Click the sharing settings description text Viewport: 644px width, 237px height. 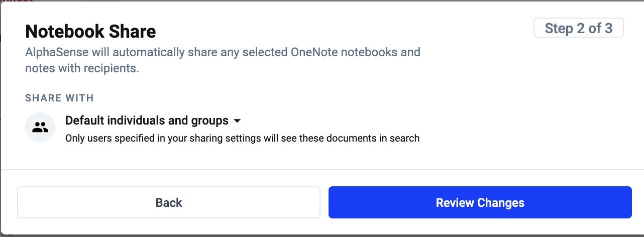pos(242,138)
